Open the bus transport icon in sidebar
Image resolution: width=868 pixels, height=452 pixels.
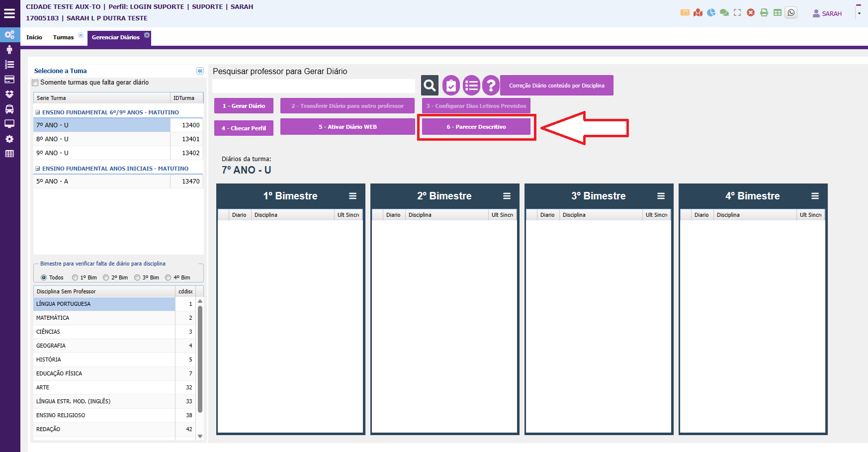point(9,109)
